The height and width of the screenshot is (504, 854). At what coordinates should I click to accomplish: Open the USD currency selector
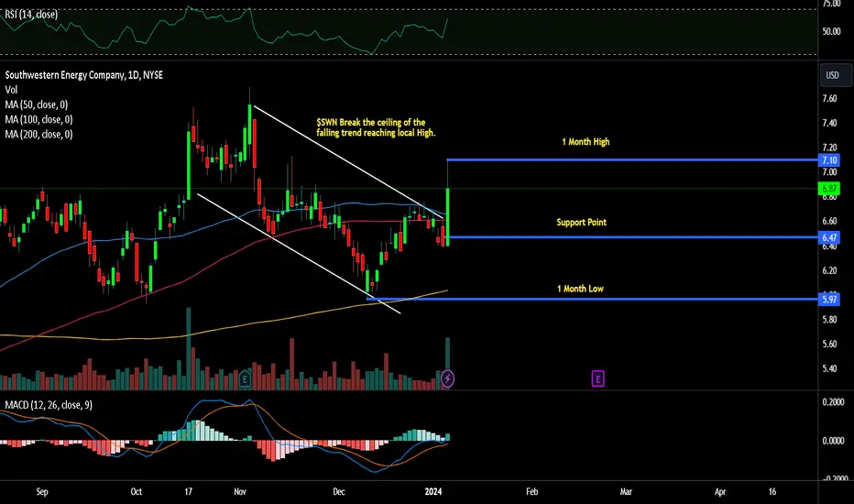(x=836, y=75)
